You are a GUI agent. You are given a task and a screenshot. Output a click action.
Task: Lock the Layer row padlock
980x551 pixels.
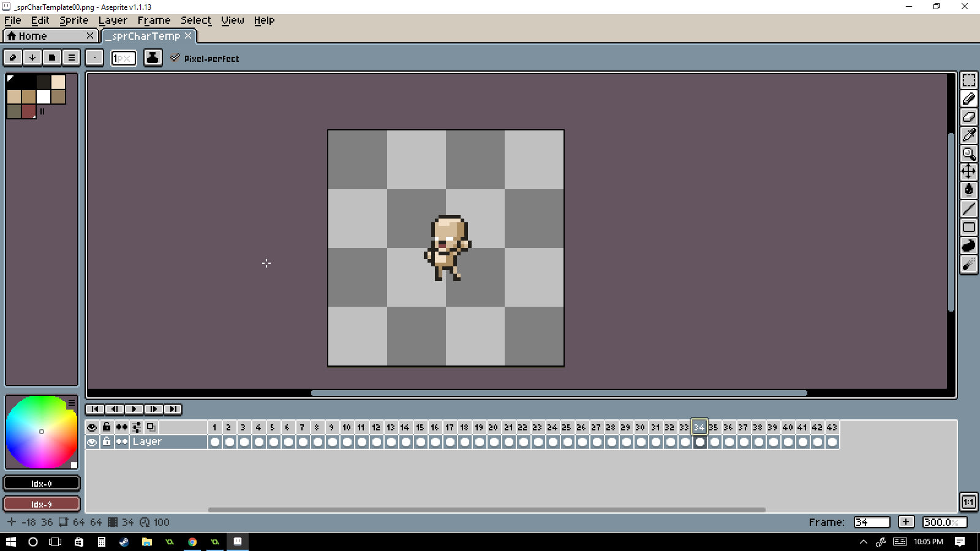point(107,442)
